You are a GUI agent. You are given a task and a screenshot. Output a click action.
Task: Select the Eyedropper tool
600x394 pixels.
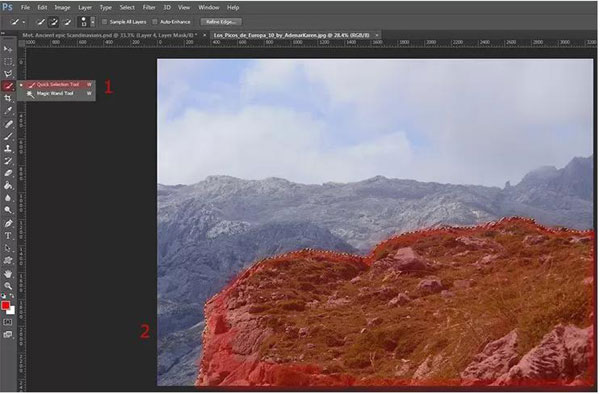[8, 111]
